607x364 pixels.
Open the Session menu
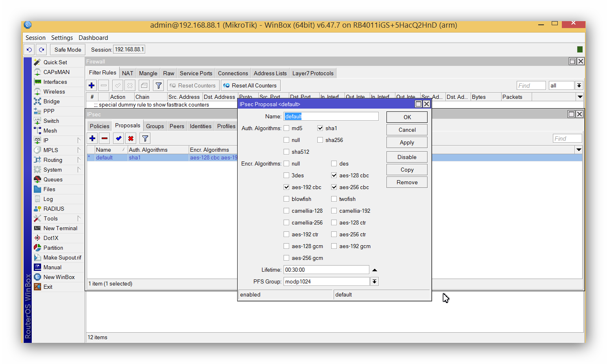[35, 37]
